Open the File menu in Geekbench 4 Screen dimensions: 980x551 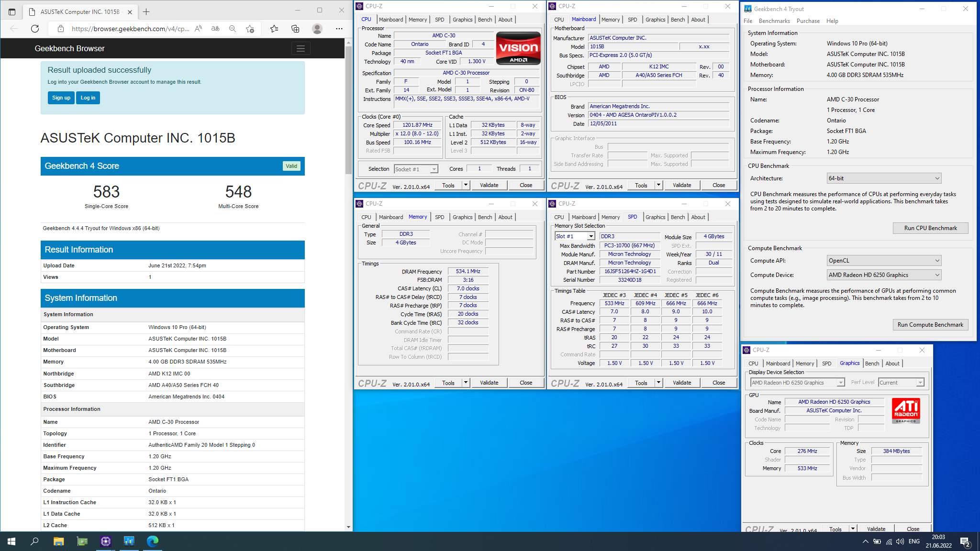(x=748, y=21)
